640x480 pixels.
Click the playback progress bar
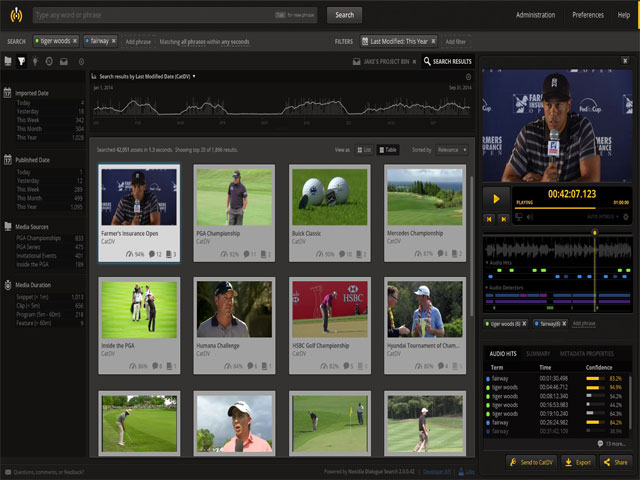pyautogui.click(x=572, y=208)
